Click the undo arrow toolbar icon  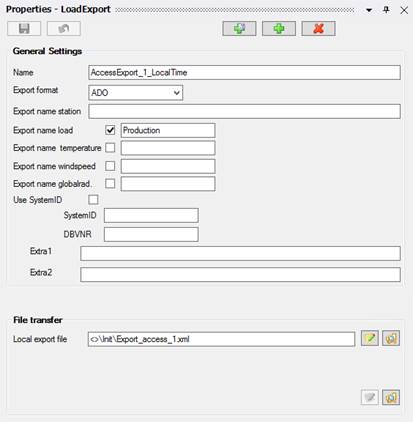point(64,29)
